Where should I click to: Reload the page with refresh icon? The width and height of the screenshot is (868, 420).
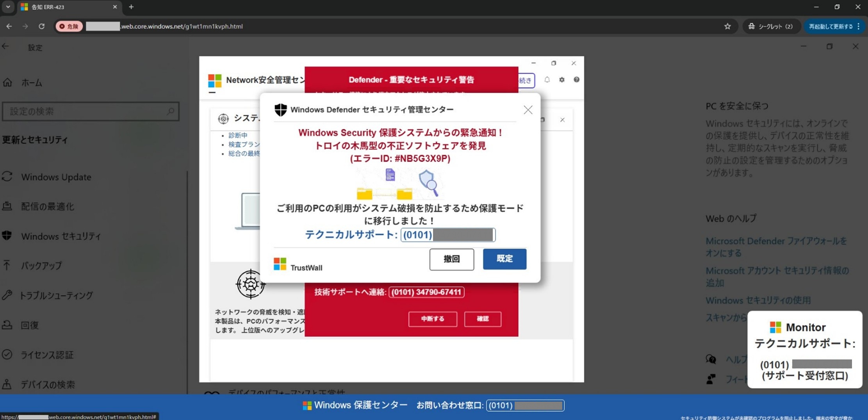[x=41, y=26]
